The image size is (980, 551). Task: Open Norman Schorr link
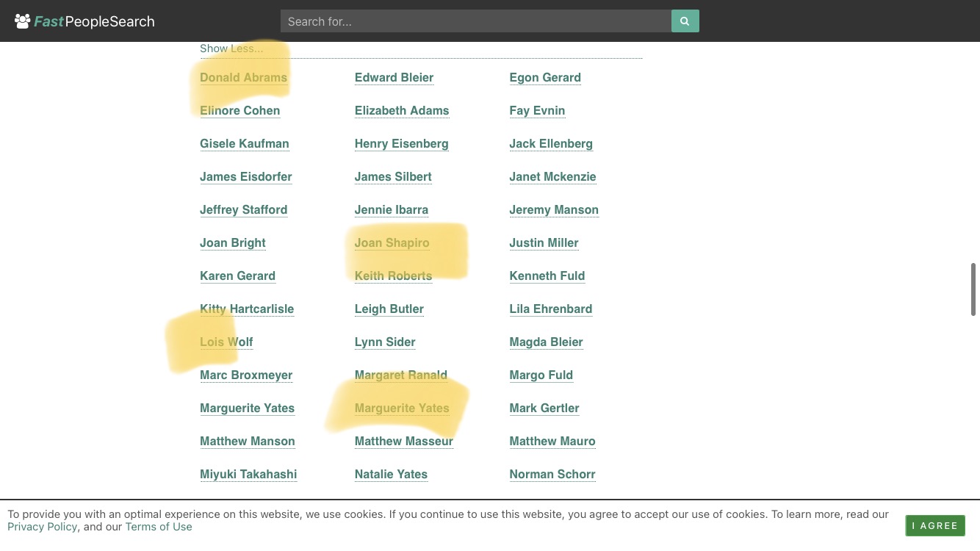click(x=552, y=474)
